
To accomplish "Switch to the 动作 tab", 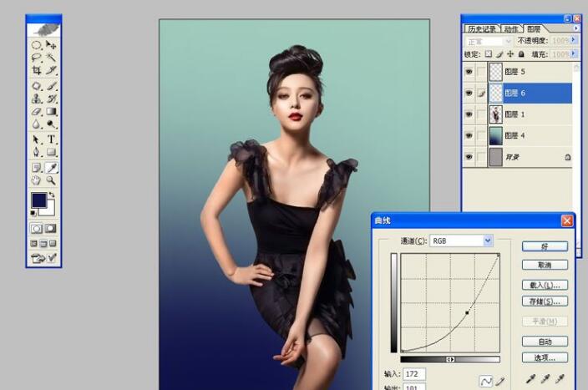I will click(x=511, y=29).
